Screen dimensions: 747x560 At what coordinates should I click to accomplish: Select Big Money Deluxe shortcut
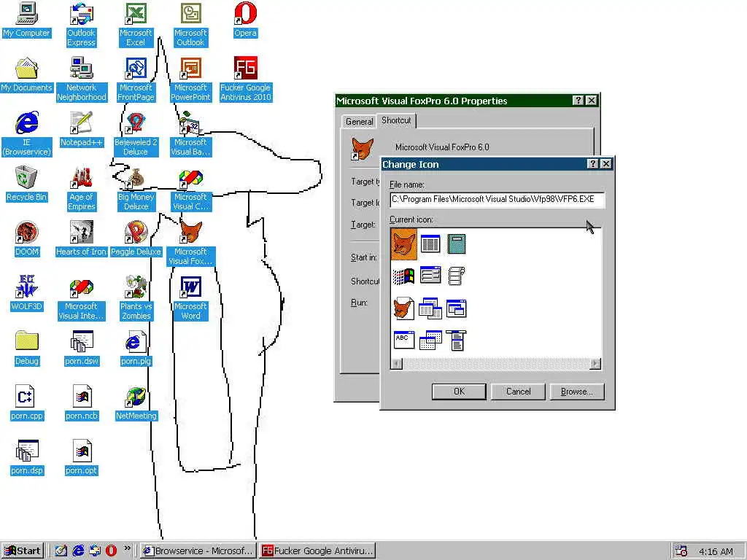click(x=136, y=189)
